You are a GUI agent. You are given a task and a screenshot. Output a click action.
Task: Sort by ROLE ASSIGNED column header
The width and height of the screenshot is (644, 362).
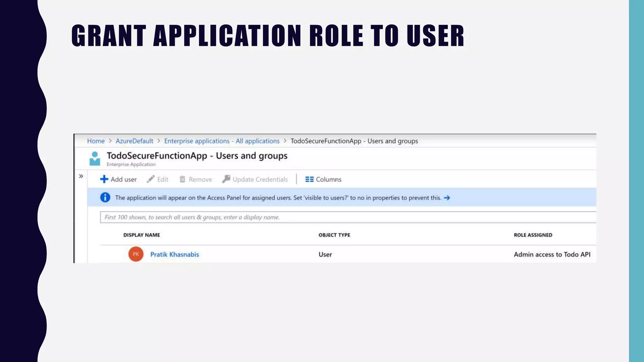tap(533, 235)
